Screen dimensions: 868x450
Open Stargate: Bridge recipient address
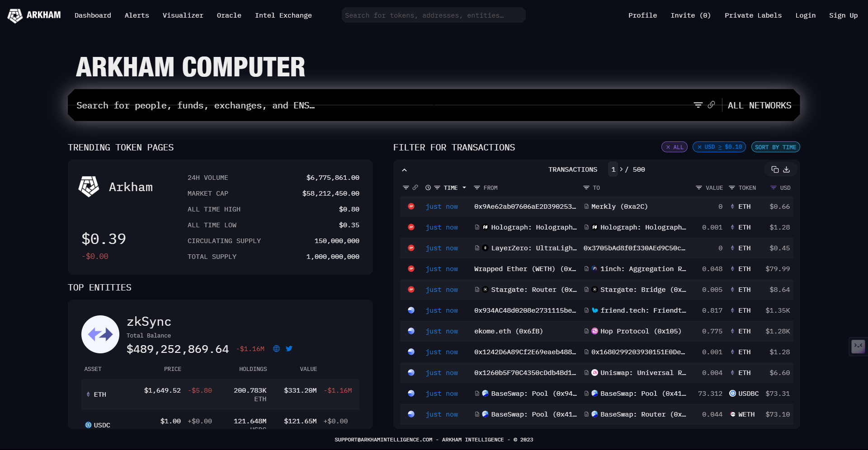click(x=643, y=290)
